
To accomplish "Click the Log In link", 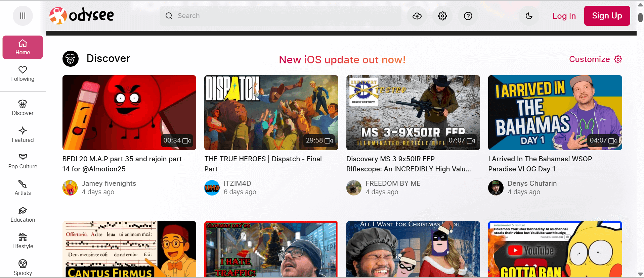I will pyautogui.click(x=564, y=16).
